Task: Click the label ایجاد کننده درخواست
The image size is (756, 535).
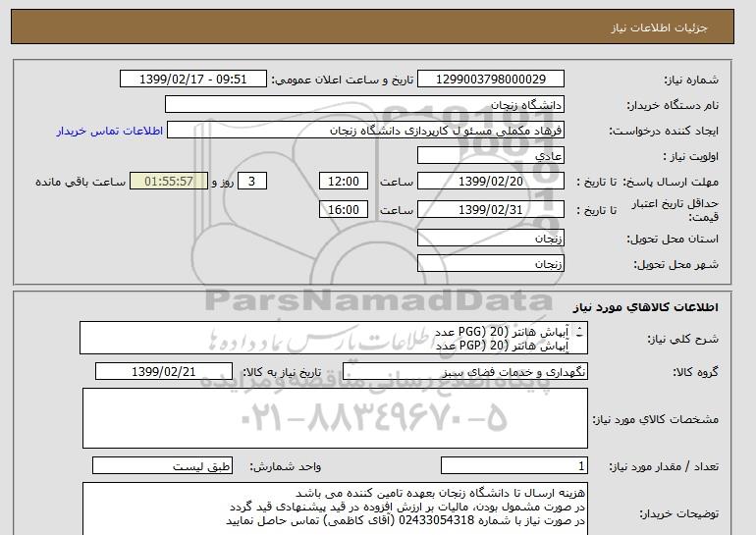Action: click(x=664, y=131)
